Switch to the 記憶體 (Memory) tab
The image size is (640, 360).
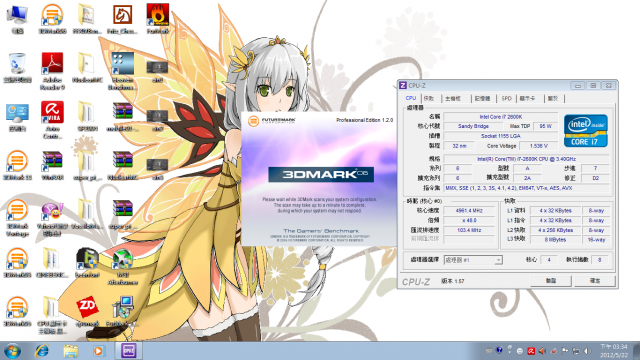click(482, 98)
